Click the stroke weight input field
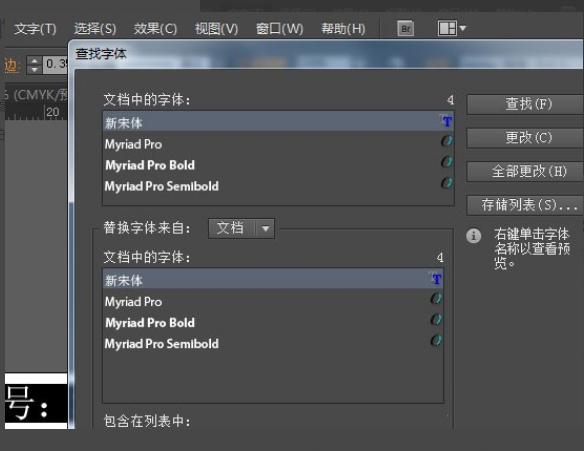 [x=54, y=64]
